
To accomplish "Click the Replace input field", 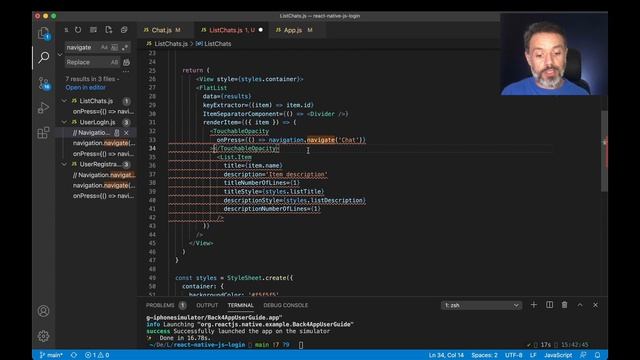I will point(87,62).
